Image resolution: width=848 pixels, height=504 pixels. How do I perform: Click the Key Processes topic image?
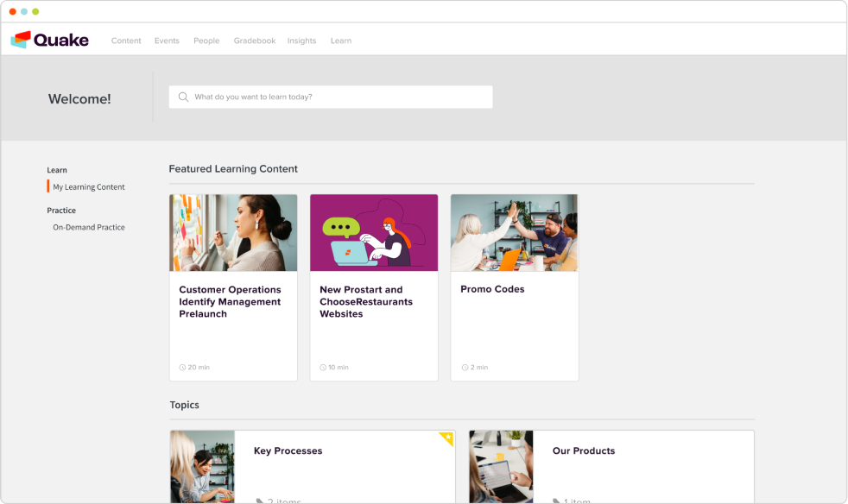tap(202, 467)
